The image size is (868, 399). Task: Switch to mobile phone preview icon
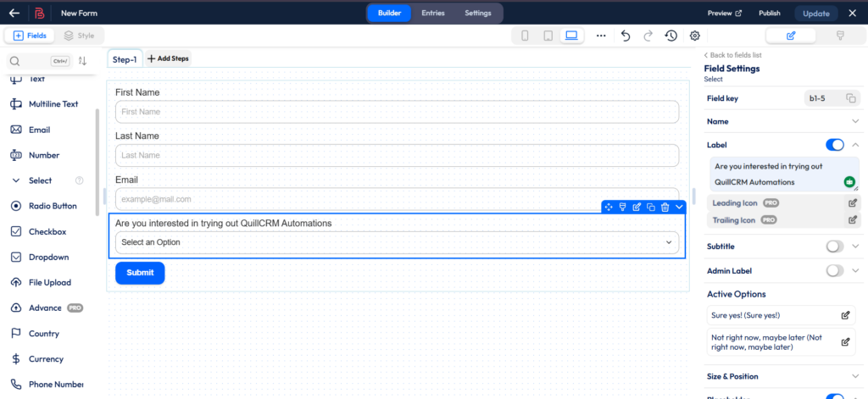click(x=525, y=36)
